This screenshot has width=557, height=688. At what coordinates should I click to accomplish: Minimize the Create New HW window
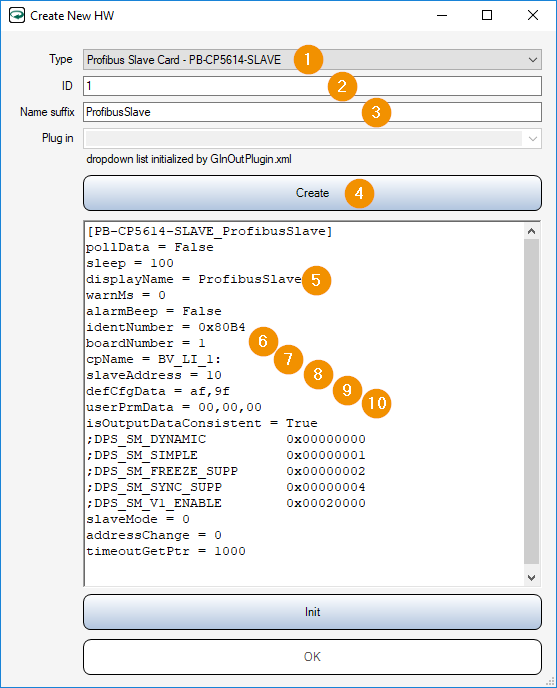point(442,15)
